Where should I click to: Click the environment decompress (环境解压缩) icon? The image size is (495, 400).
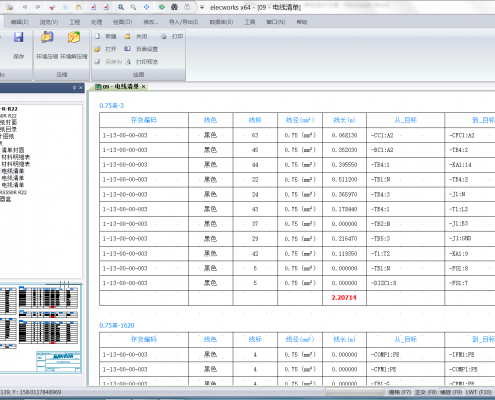coord(74,37)
